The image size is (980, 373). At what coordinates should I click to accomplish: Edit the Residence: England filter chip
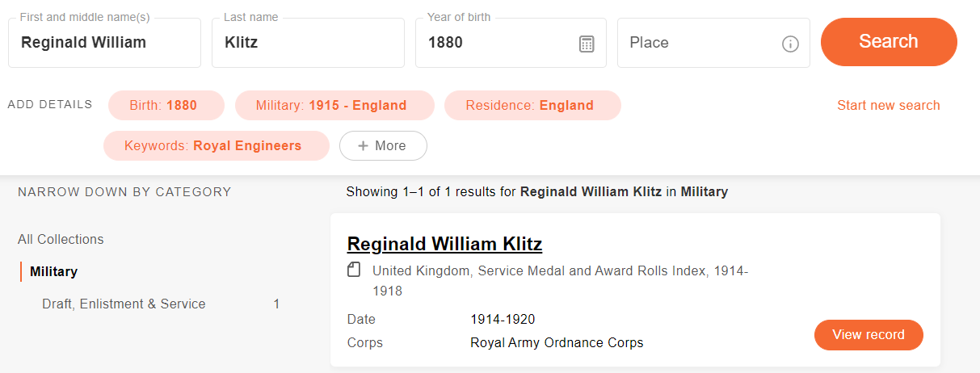click(532, 106)
